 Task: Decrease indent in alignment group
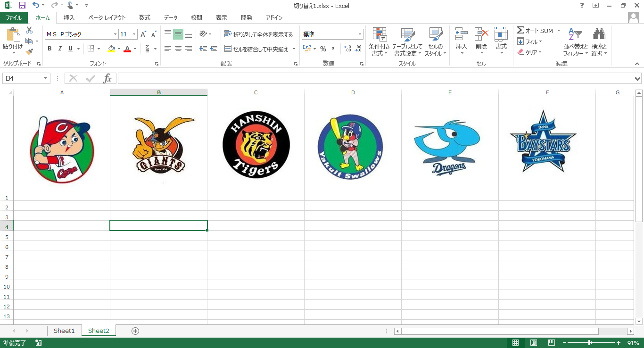203,49
